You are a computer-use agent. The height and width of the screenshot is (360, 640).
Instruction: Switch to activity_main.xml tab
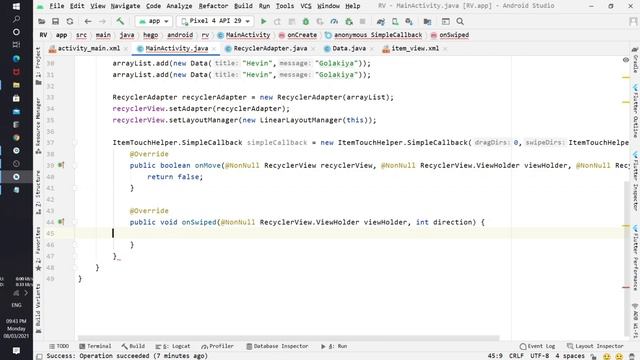coord(89,49)
